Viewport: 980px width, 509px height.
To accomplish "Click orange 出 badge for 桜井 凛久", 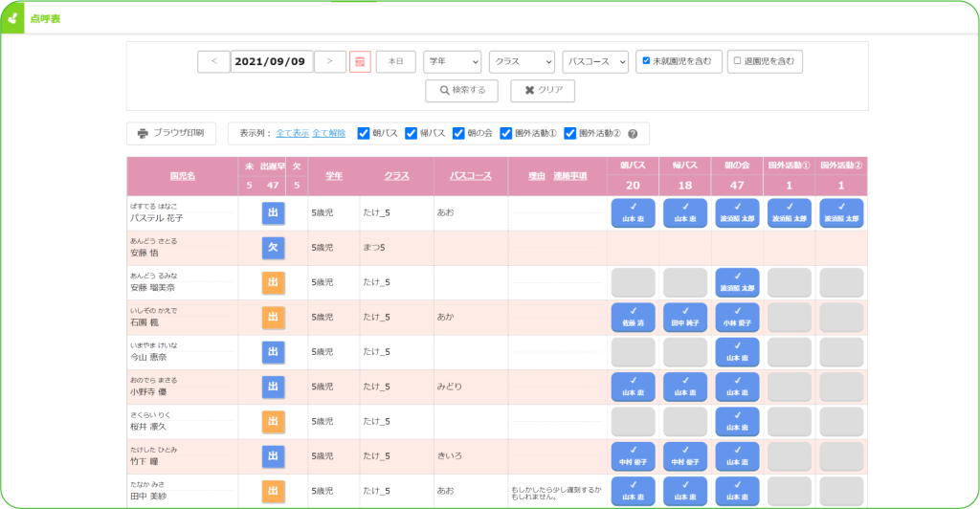I will 273,422.
